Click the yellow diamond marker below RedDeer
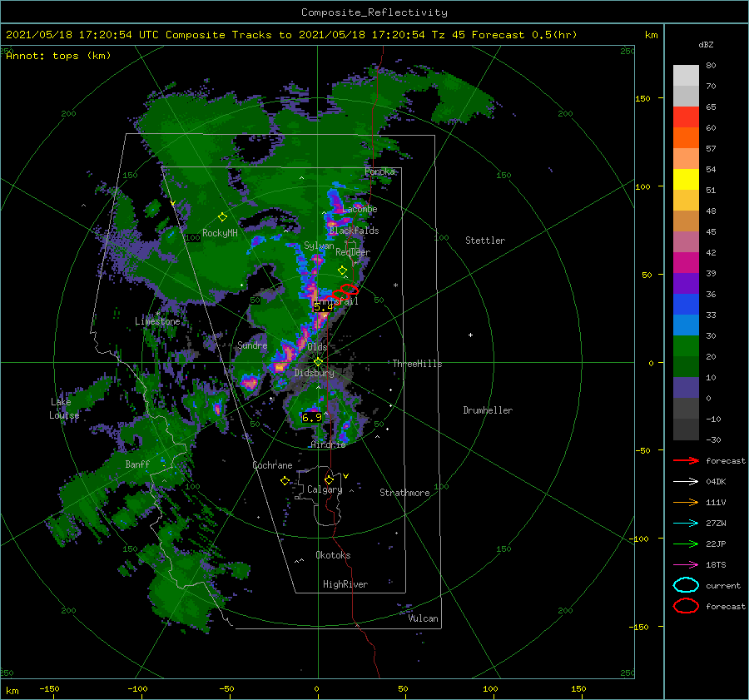 click(x=342, y=271)
